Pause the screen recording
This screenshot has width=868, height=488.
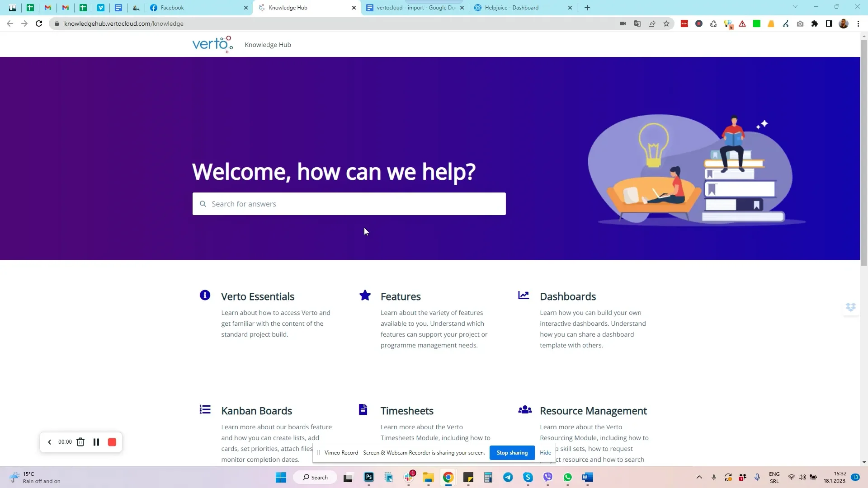pos(96,442)
